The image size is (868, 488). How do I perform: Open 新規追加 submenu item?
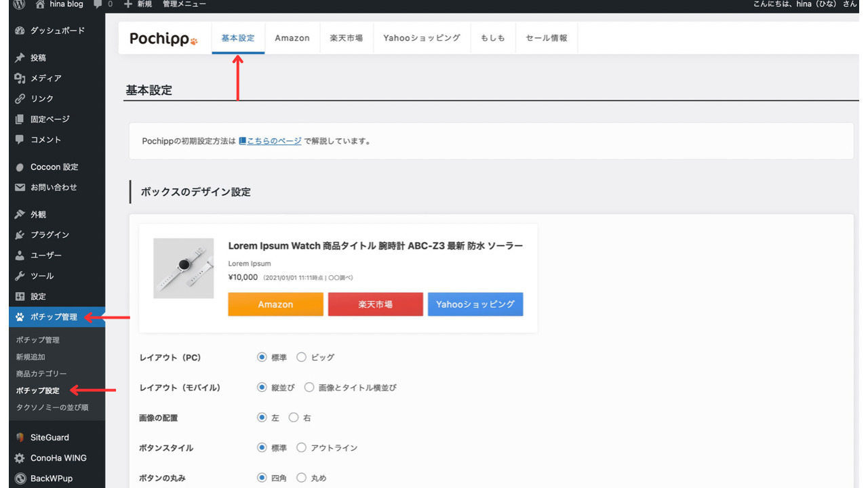pos(31,357)
